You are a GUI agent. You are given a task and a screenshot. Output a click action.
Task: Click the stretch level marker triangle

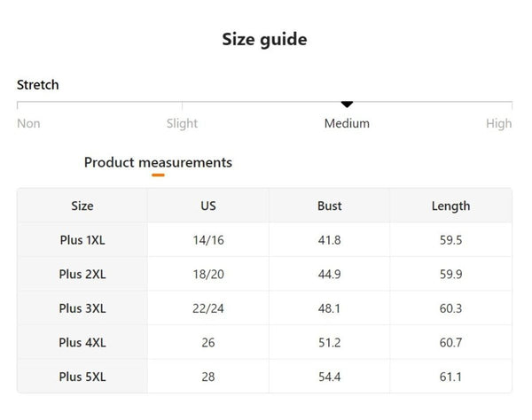point(347,105)
